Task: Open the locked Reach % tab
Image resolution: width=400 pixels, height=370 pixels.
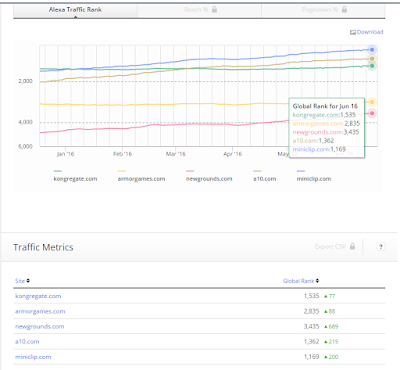Action: click(x=199, y=10)
